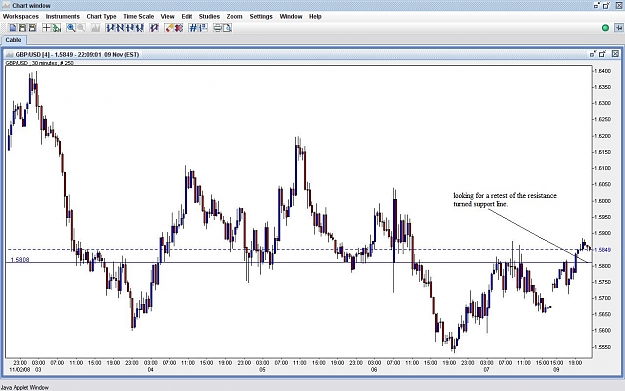Viewport: 625px width, 391px height.
Task: Click the first floppy-disk save icon
Action: pyautogui.click(x=23, y=28)
